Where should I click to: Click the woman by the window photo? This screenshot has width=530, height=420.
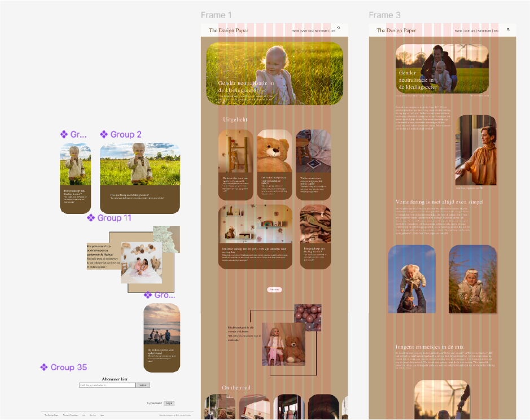[476, 150]
